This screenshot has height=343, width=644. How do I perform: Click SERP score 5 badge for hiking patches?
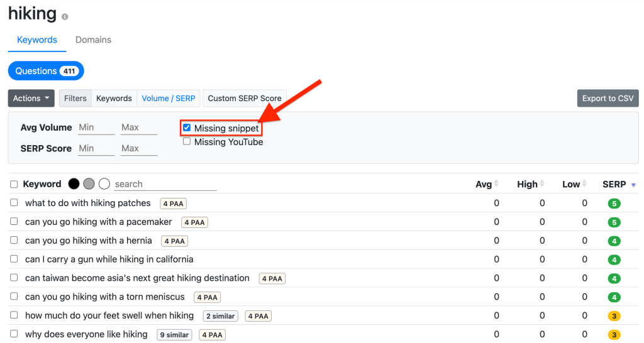click(x=614, y=204)
